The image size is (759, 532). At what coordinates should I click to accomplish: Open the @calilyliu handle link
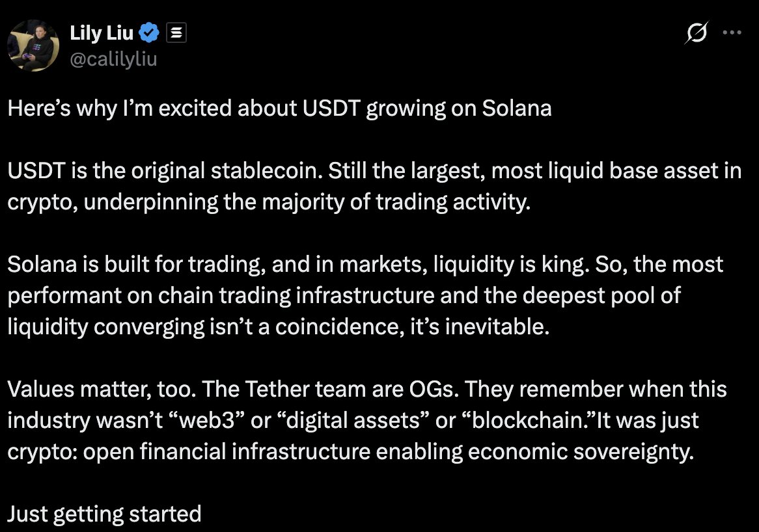(x=113, y=59)
